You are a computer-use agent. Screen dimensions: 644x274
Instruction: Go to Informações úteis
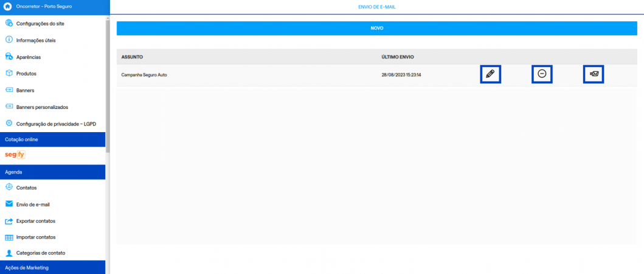point(36,40)
